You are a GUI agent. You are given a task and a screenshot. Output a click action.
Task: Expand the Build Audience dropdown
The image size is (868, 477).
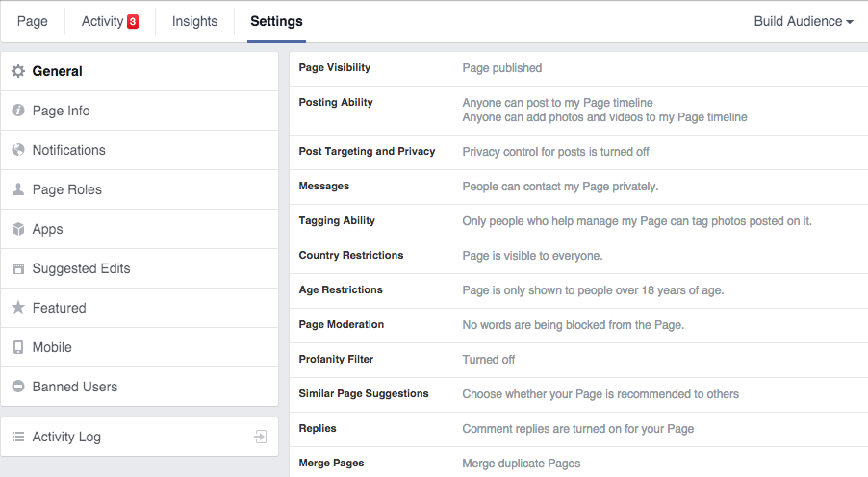(x=803, y=21)
